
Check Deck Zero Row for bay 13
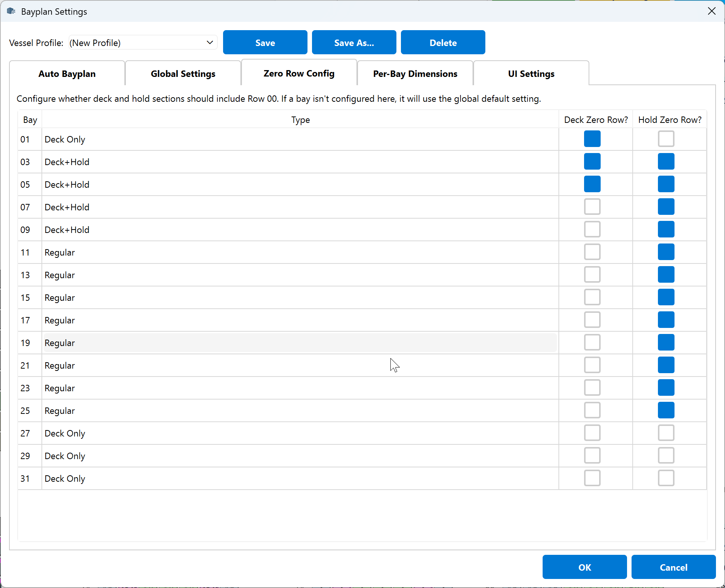(592, 275)
